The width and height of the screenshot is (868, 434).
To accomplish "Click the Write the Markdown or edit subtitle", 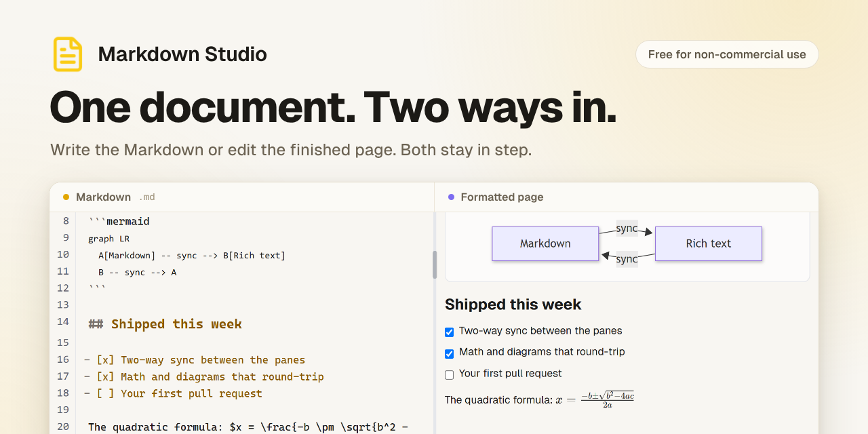I will (291, 149).
